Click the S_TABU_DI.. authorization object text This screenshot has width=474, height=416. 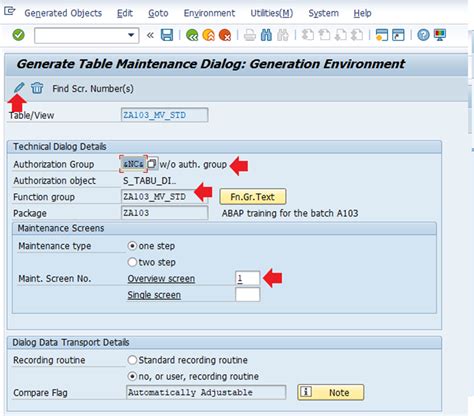click(x=150, y=181)
